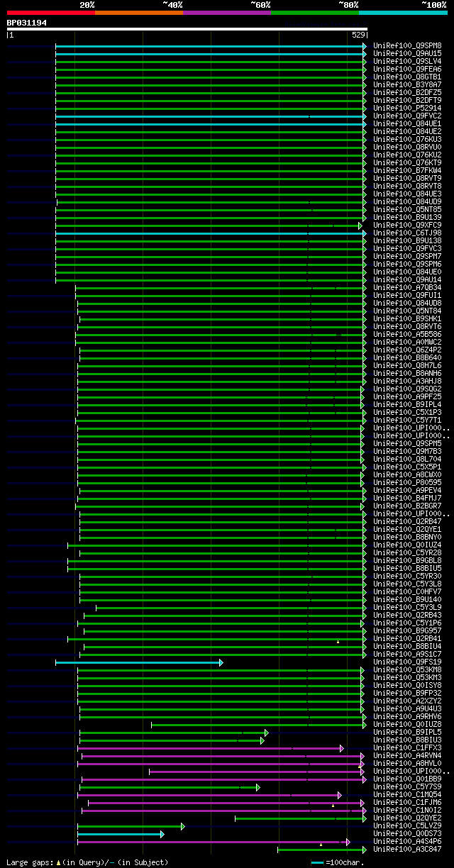Open hit UniRef100_A3C847

click(407, 849)
